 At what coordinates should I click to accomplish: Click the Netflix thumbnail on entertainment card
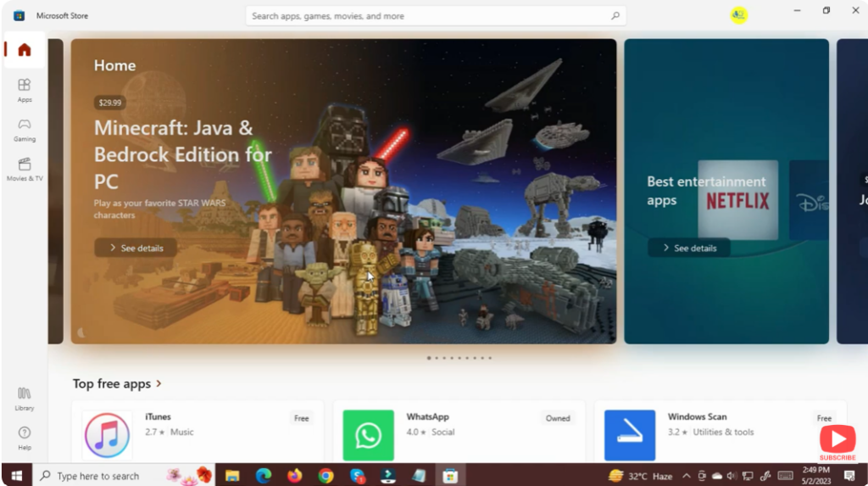click(x=738, y=200)
